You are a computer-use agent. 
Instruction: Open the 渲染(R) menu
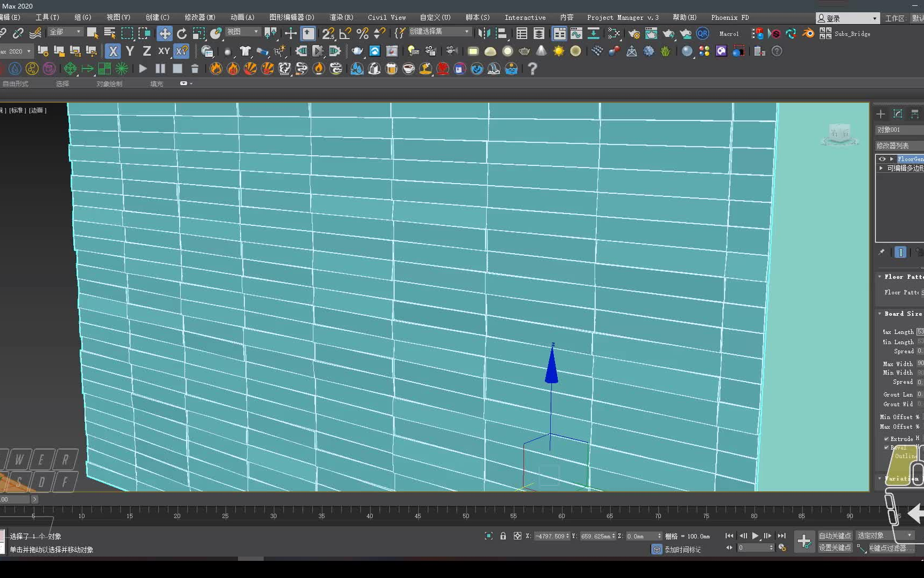(341, 18)
